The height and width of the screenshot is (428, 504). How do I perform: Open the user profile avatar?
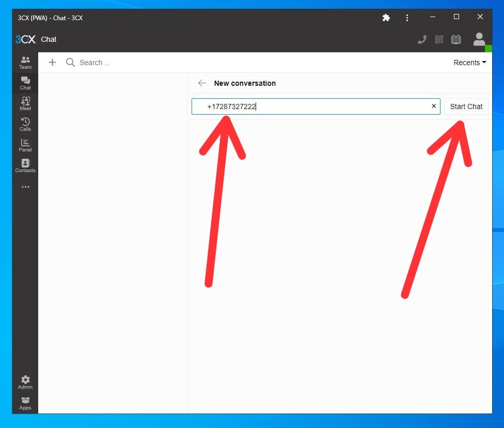click(x=479, y=39)
